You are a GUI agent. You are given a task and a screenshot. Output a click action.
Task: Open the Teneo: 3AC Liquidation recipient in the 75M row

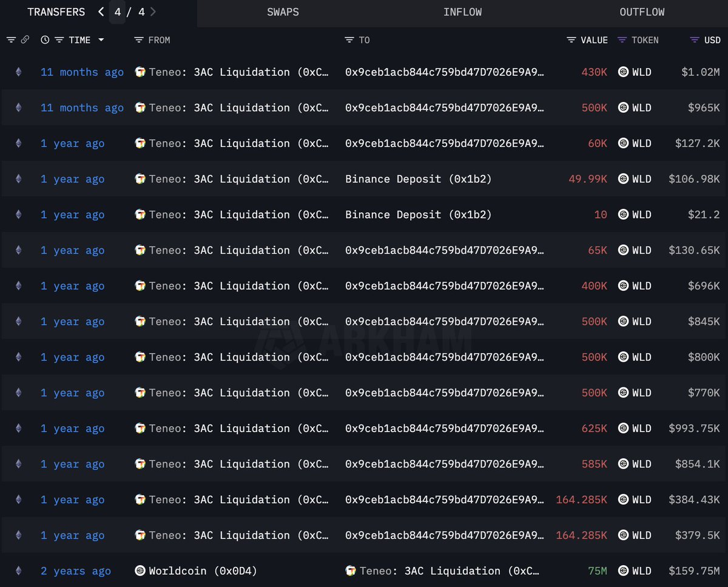450,571
